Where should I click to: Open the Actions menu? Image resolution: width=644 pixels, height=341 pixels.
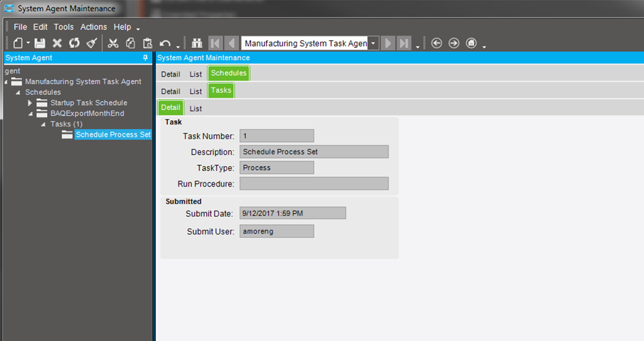(x=94, y=27)
